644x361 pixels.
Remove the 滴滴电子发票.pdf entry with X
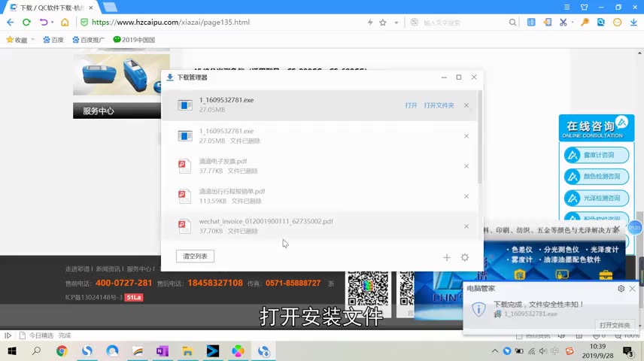click(466, 166)
